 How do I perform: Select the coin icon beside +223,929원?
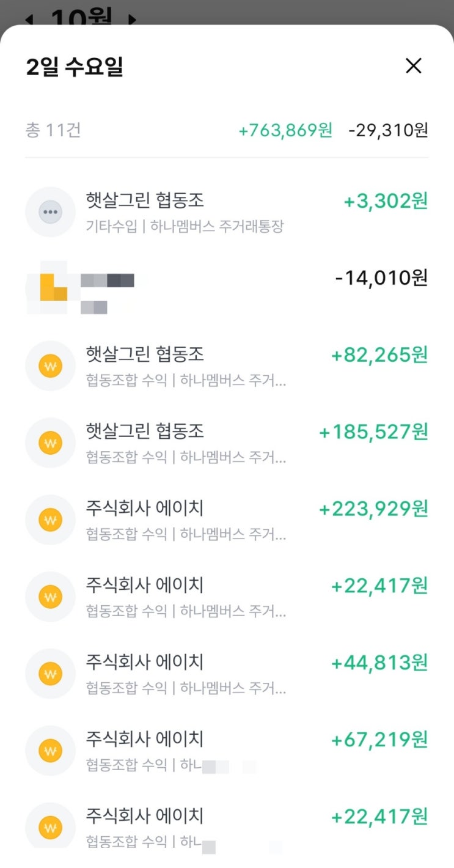pos(50,520)
